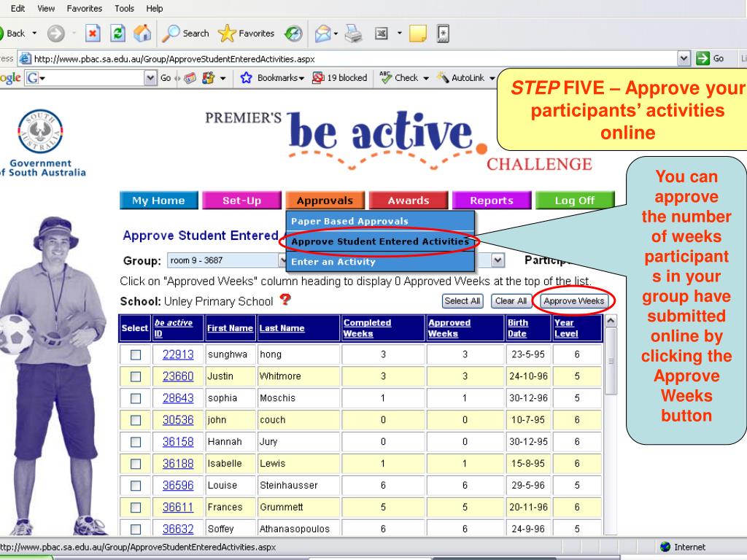Click the toolbar icon right of the yellow note
The width and height of the screenshot is (747, 560).
(x=443, y=34)
